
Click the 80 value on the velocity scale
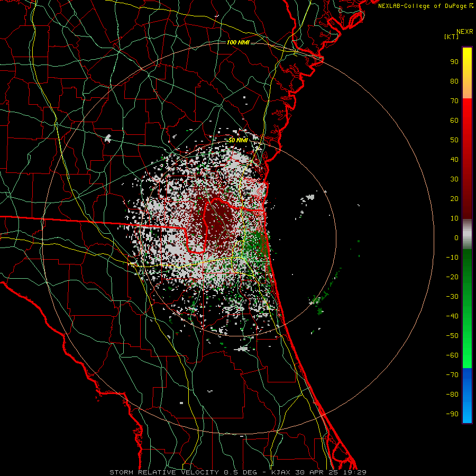coord(454,81)
